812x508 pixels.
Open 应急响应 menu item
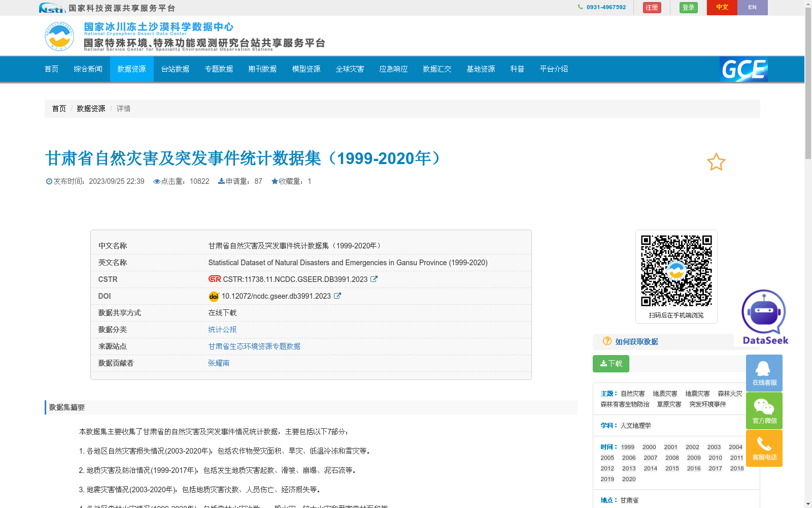coord(394,69)
